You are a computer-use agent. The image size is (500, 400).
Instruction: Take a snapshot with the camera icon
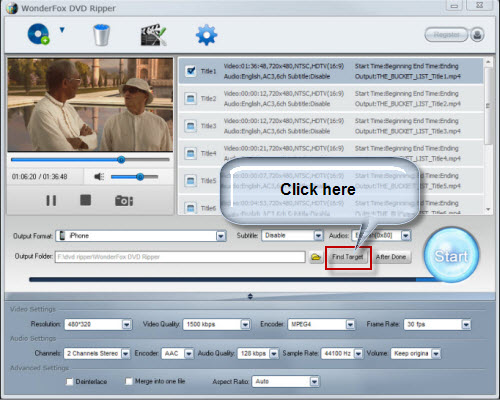[x=124, y=201]
